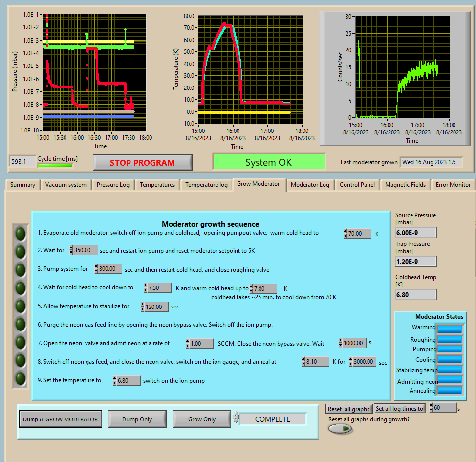Click the Coldhead Temp 6.80 field
This screenshot has width=476, height=462.
[x=416, y=295]
